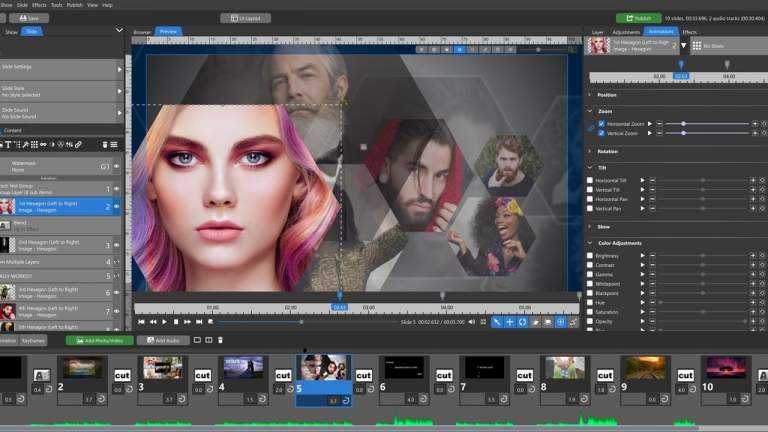Switch to the Browser tab
768x432 pixels.
point(142,32)
